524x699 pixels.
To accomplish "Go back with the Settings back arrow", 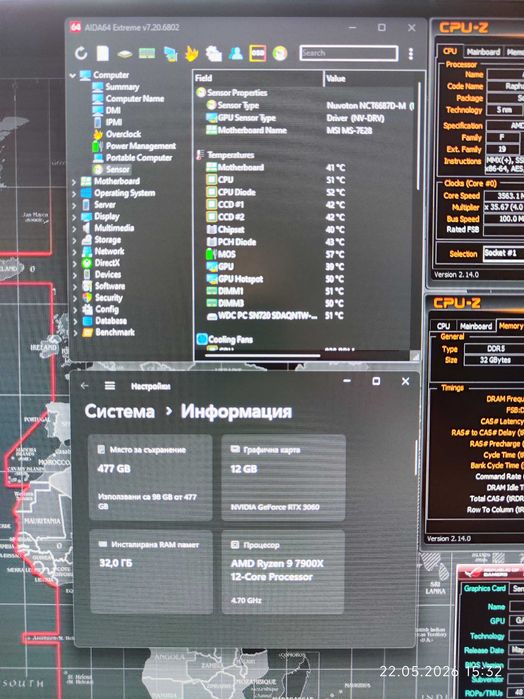I will [85, 386].
